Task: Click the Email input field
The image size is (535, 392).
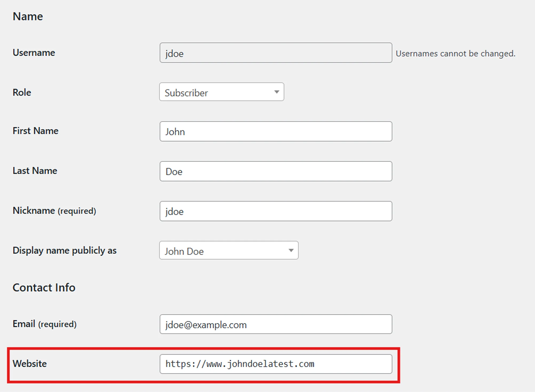Action: pos(276,324)
